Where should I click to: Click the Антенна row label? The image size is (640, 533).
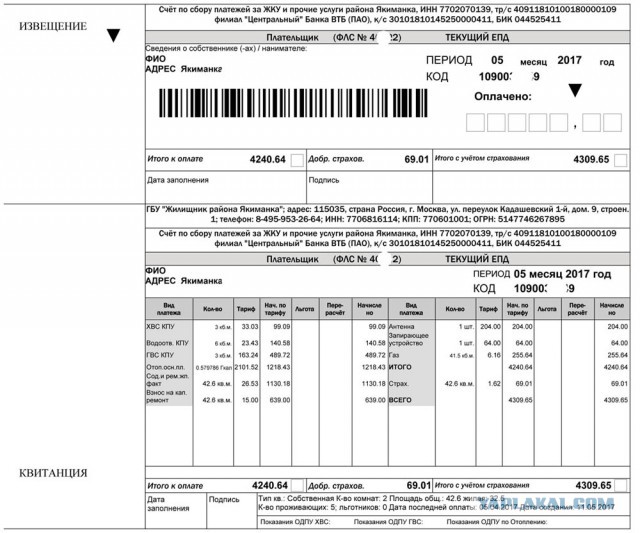coord(402,326)
